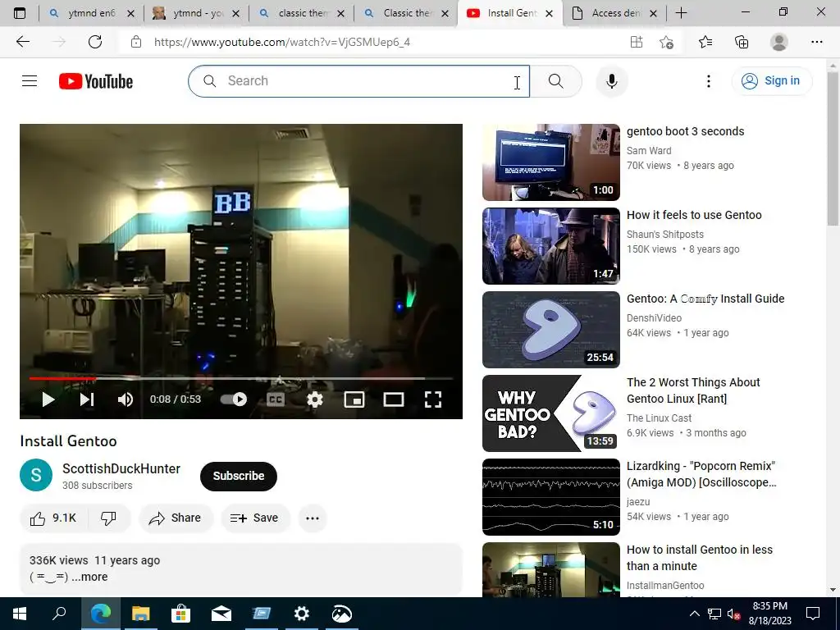Open video player settings gear
The height and width of the screenshot is (630, 840).
(315, 399)
